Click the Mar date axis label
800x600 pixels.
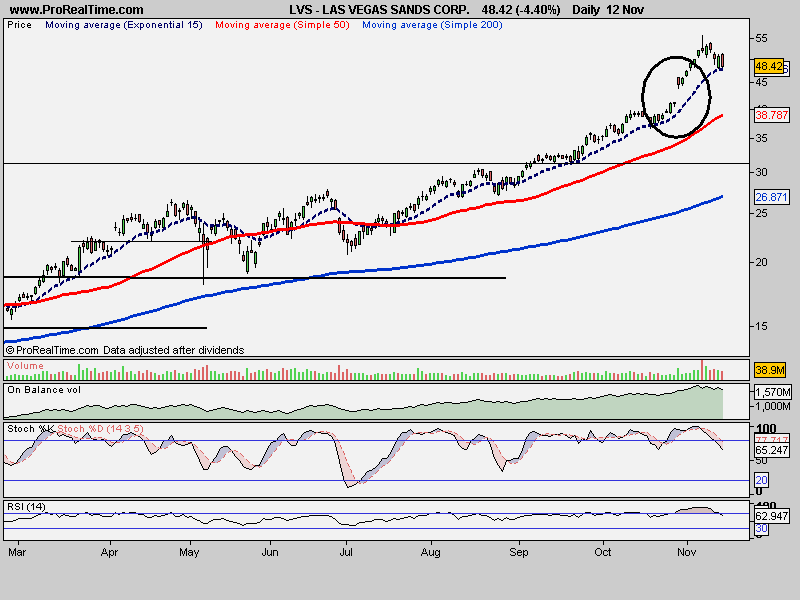coord(17,553)
